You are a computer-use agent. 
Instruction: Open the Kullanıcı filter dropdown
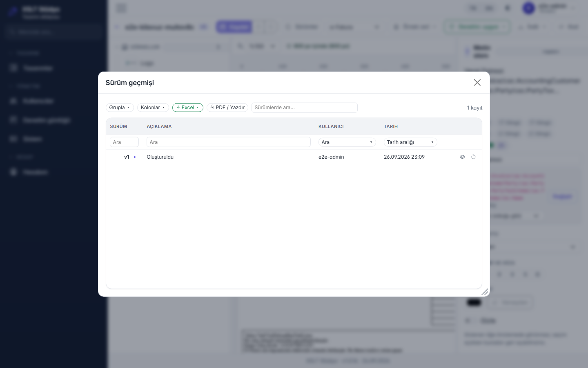coord(347,142)
